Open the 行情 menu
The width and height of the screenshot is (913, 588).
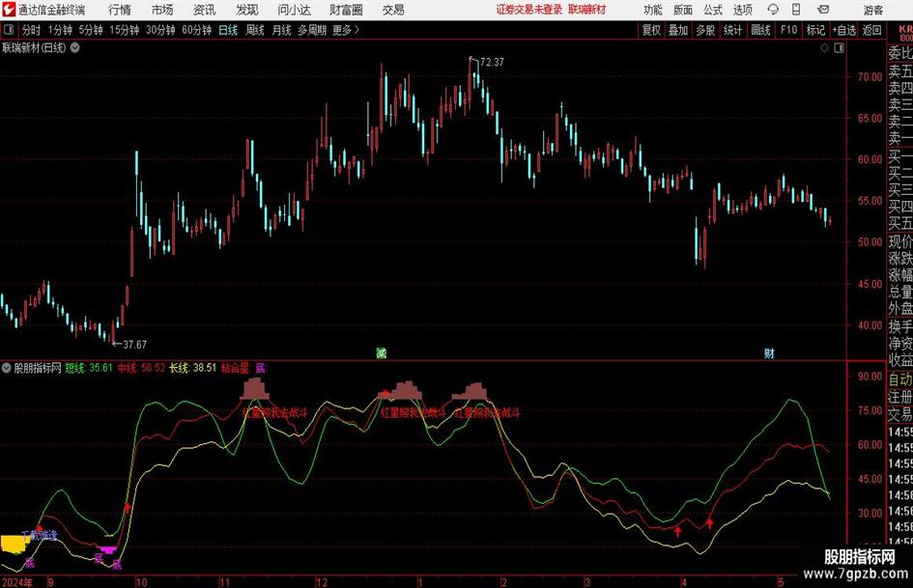pos(120,10)
